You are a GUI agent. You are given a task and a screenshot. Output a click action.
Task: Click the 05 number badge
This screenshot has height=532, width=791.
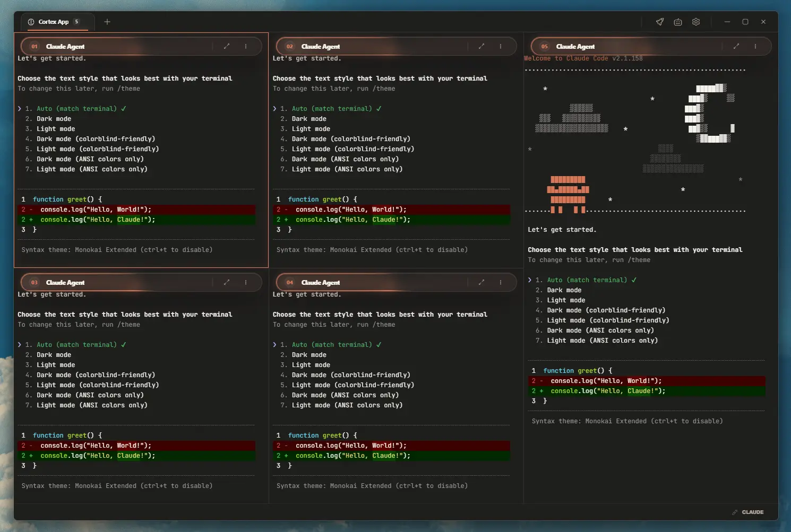[x=545, y=47]
